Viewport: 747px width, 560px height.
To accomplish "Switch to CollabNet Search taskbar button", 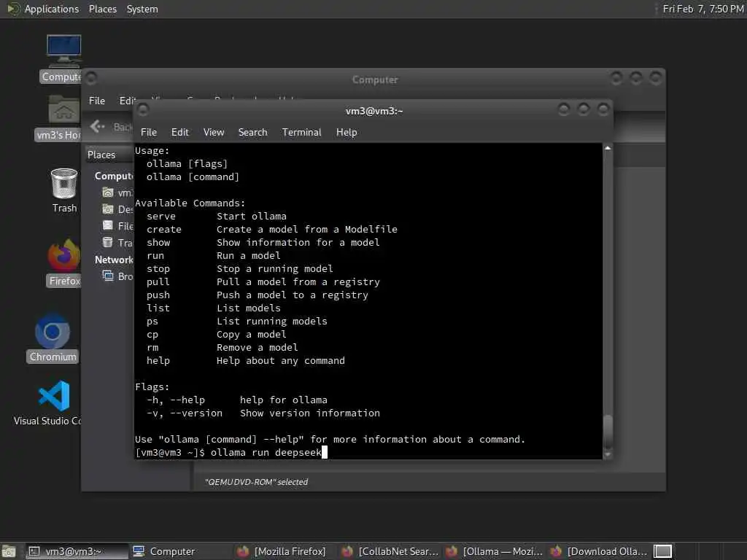I will 390,551.
